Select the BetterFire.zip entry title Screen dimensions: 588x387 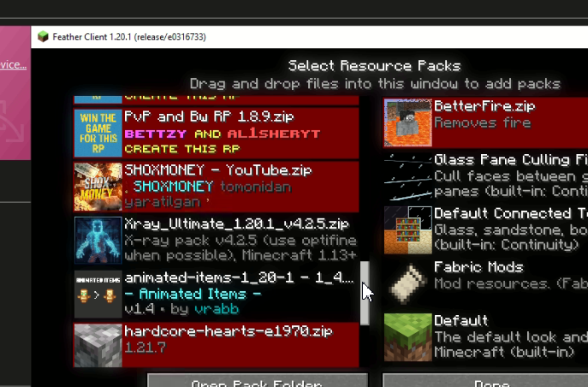(x=484, y=106)
